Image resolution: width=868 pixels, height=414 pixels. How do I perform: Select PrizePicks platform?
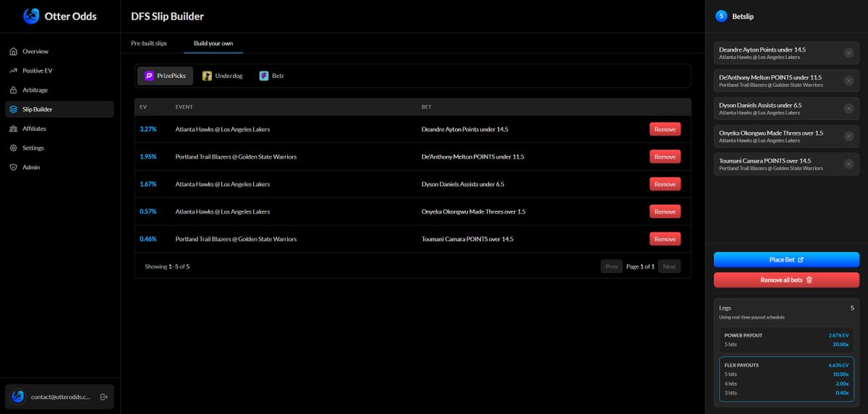click(165, 76)
